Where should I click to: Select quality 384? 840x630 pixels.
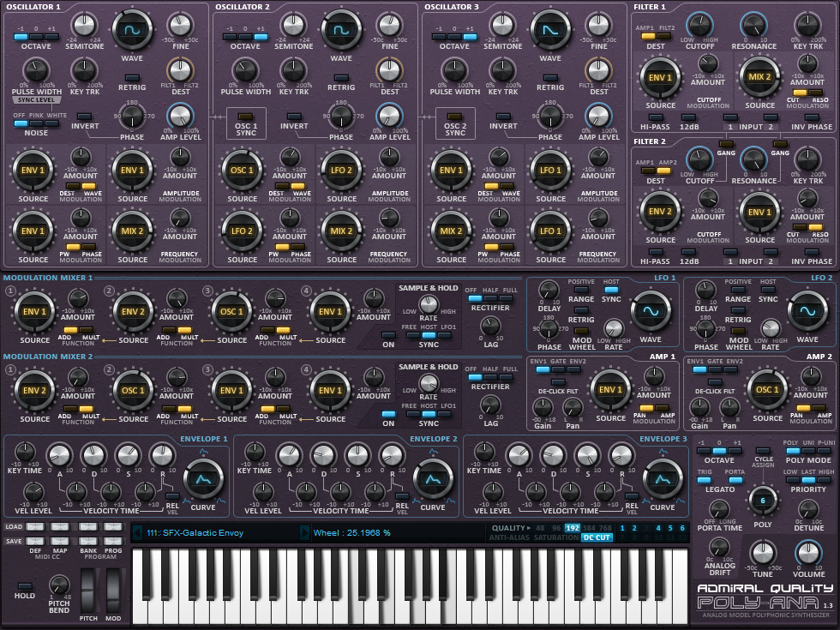[590, 528]
